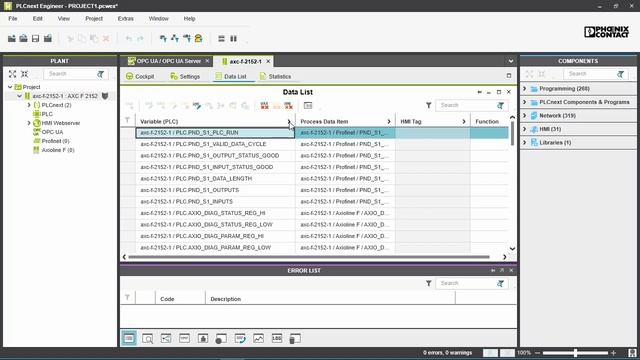Screen dimensions: 640x360
Task: Click the New Project toolbar icon
Action: 12,38
